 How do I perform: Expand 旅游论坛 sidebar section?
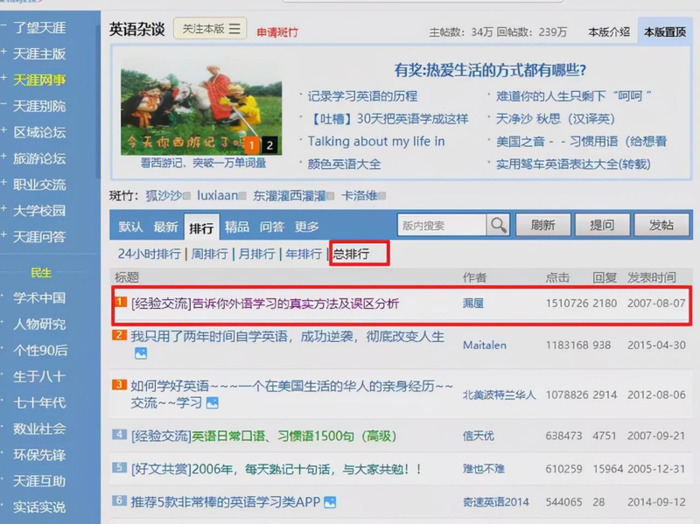[x=4, y=157]
